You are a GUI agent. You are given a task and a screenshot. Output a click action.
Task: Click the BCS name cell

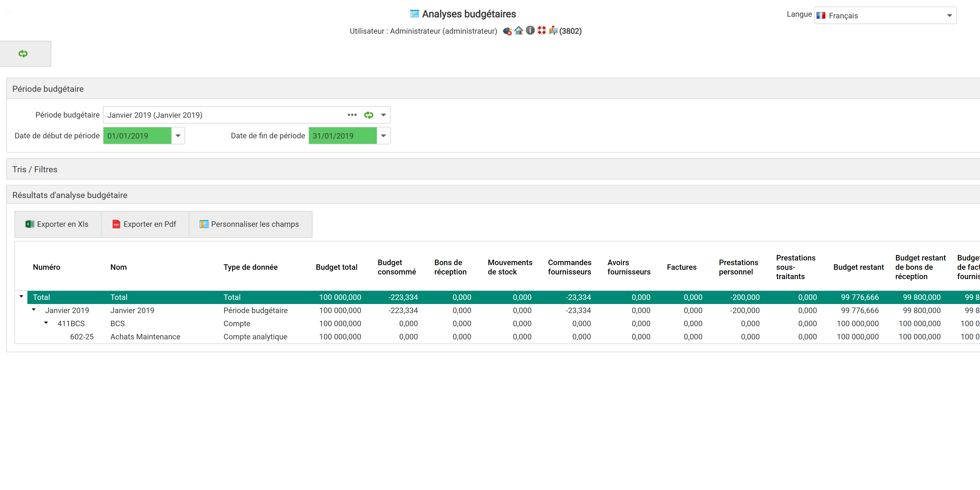118,323
